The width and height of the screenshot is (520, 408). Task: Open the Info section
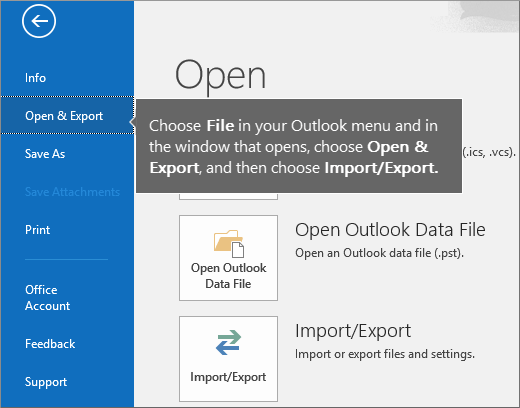coord(35,78)
